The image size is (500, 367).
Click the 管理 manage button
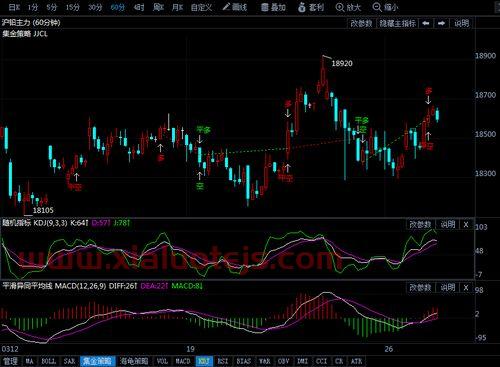point(10,361)
